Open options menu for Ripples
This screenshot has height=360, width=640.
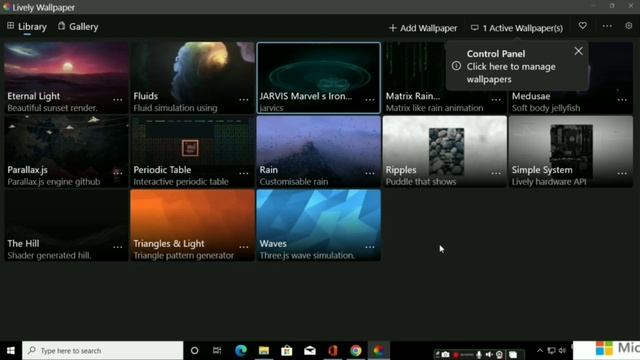[x=496, y=173]
